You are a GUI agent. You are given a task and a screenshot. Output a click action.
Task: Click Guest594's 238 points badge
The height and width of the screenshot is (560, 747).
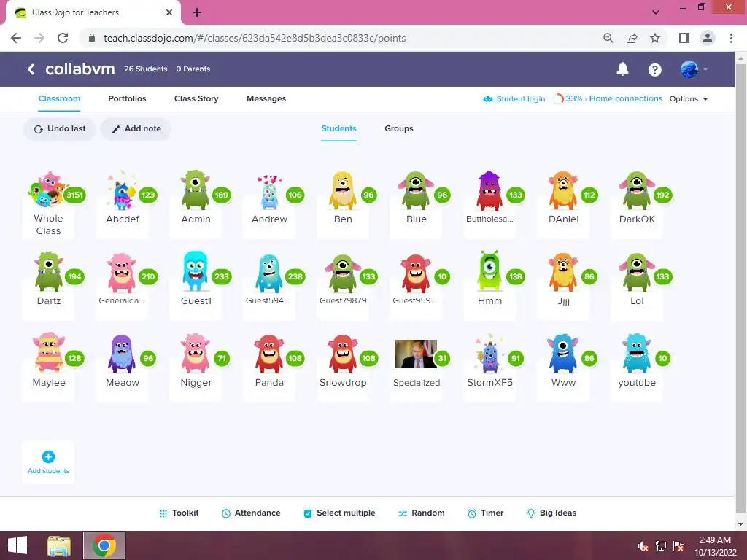pos(295,276)
